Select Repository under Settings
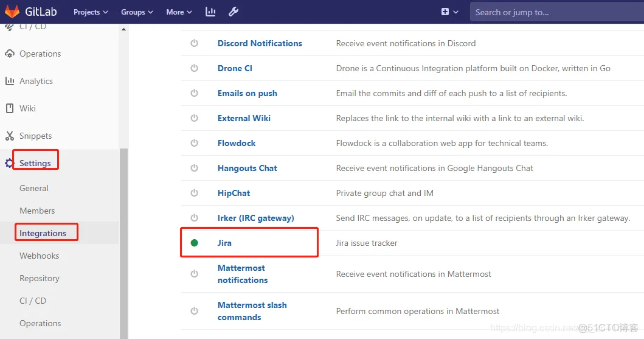 40,278
